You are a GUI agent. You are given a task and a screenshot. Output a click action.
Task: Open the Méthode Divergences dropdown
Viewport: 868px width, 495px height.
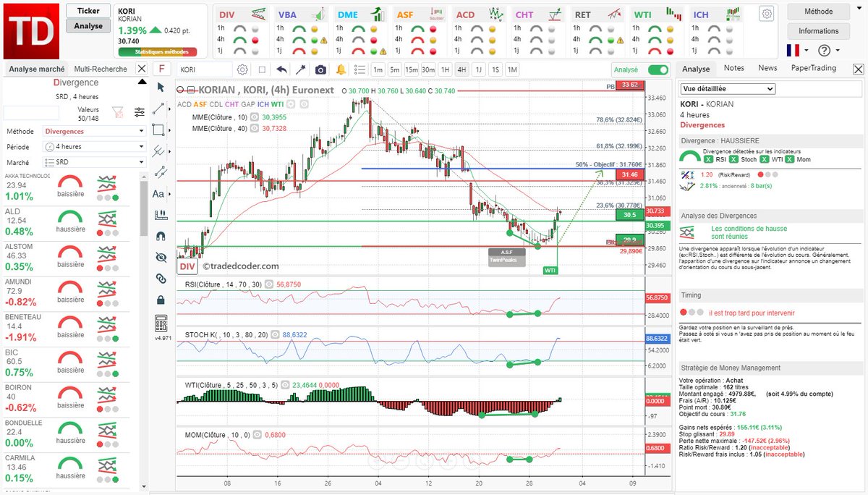[94, 132]
